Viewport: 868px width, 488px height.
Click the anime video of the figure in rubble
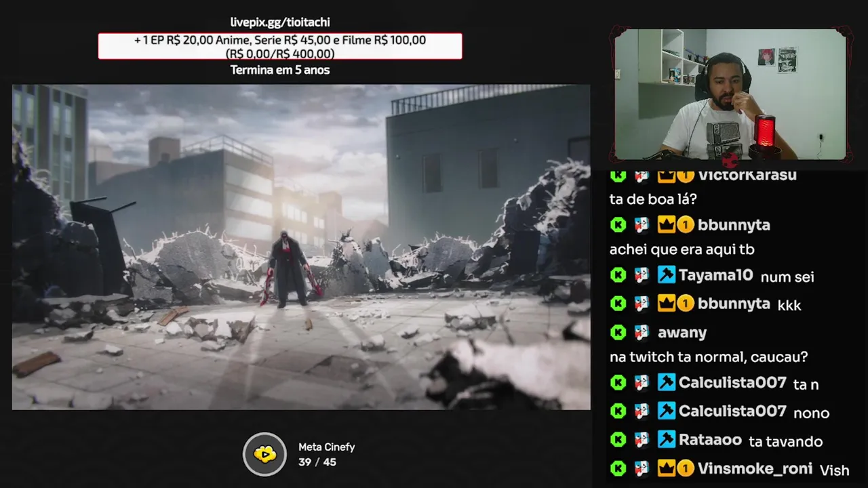pos(301,247)
